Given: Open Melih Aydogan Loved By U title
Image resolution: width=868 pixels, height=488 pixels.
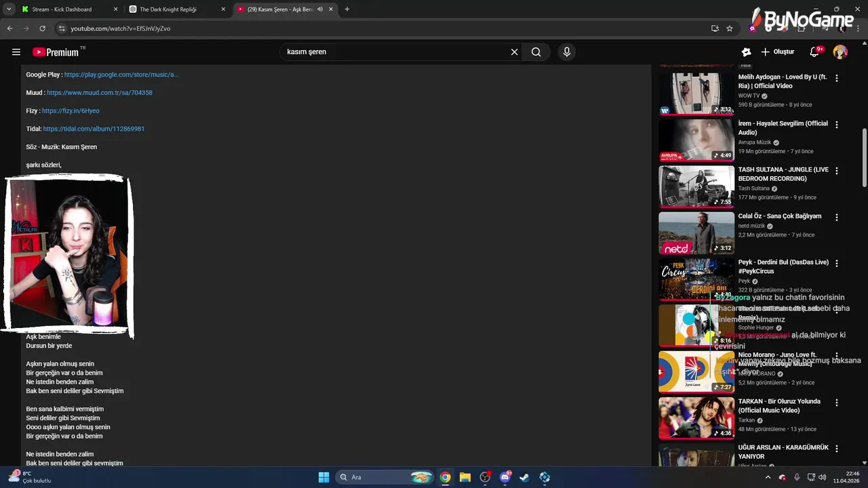Looking at the screenshot, I should click(783, 81).
